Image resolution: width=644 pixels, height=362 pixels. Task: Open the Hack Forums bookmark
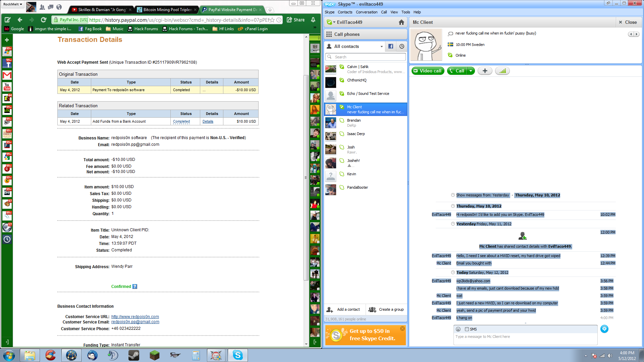[143, 29]
